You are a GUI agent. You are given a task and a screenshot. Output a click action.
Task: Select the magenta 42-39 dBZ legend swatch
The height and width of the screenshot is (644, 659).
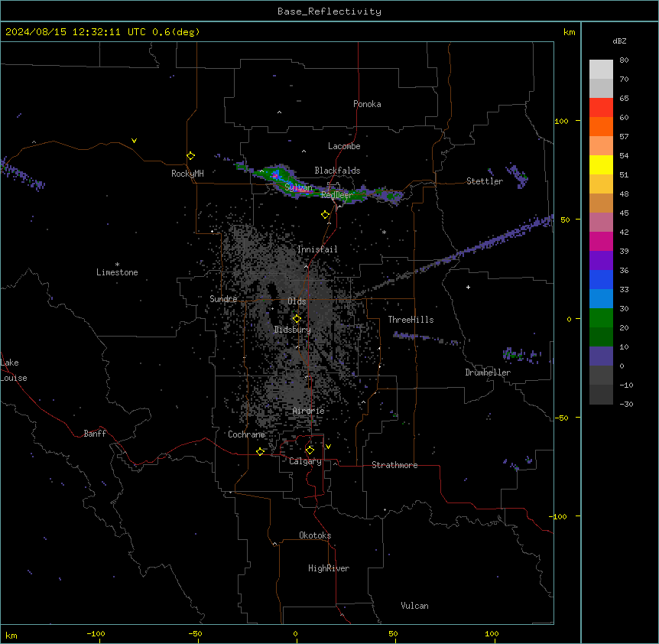[601, 241]
